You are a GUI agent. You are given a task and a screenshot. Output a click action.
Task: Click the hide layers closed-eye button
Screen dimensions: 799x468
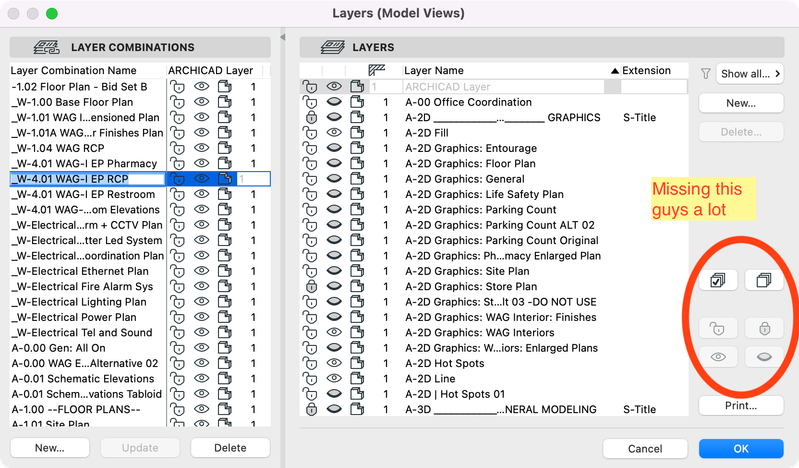point(764,357)
